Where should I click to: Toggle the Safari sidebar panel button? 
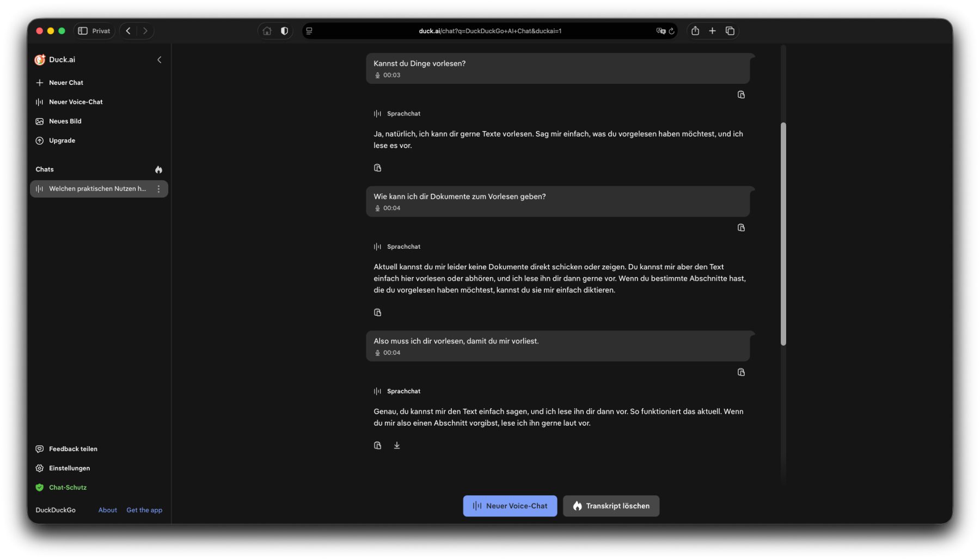[83, 31]
